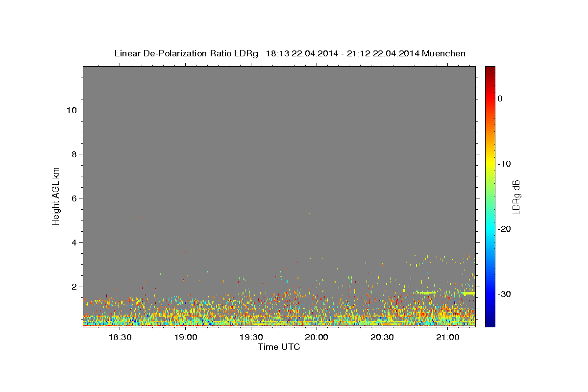Select the 'Muenchen' station name in the title
Screen dimensions: 588x392
444,53
